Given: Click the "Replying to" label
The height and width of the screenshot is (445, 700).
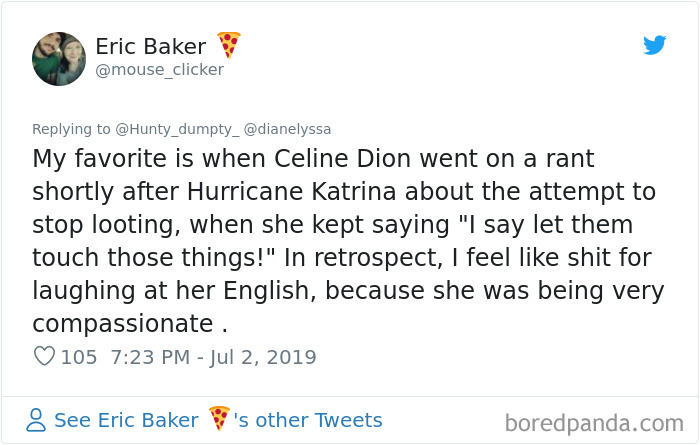Looking at the screenshot, I should (71, 129).
